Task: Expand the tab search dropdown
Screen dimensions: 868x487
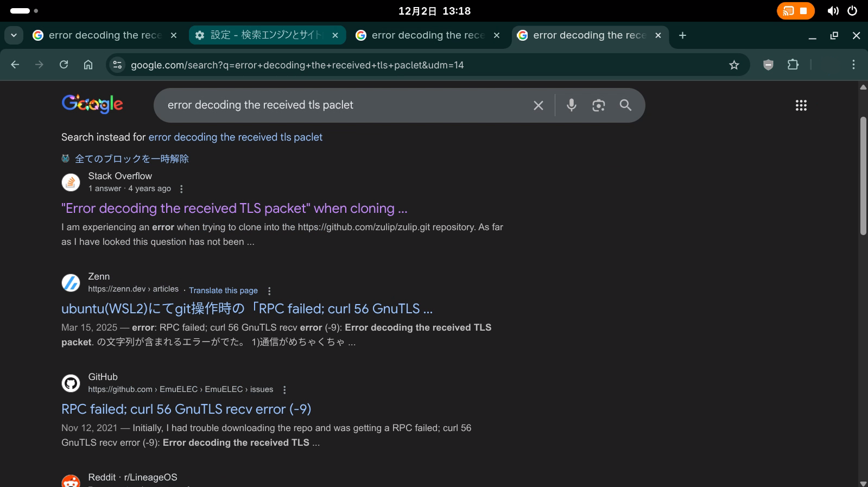Action: click(14, 35)
